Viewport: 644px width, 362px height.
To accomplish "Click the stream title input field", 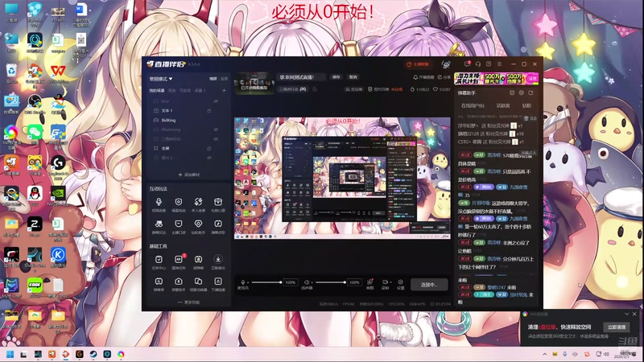I will (301, 76).
